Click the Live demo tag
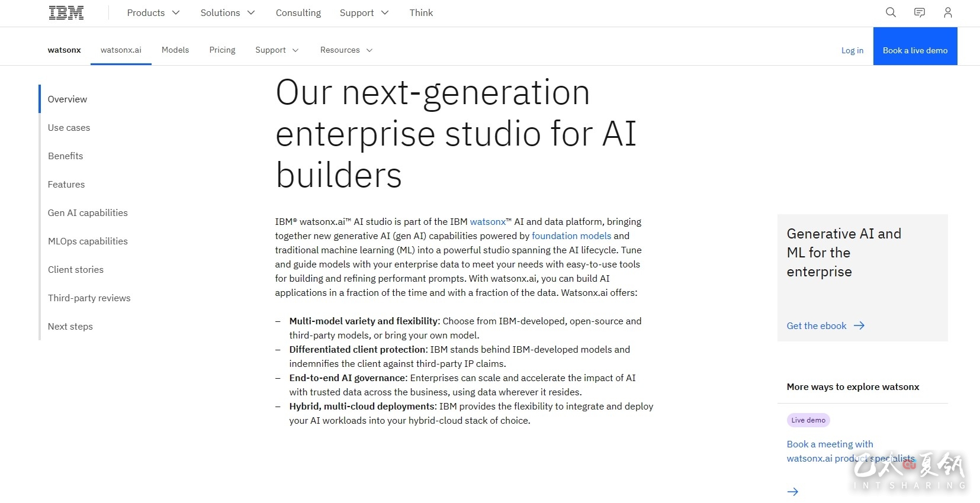This screenshot has width=980, height=503. click(x=808, y=420)
